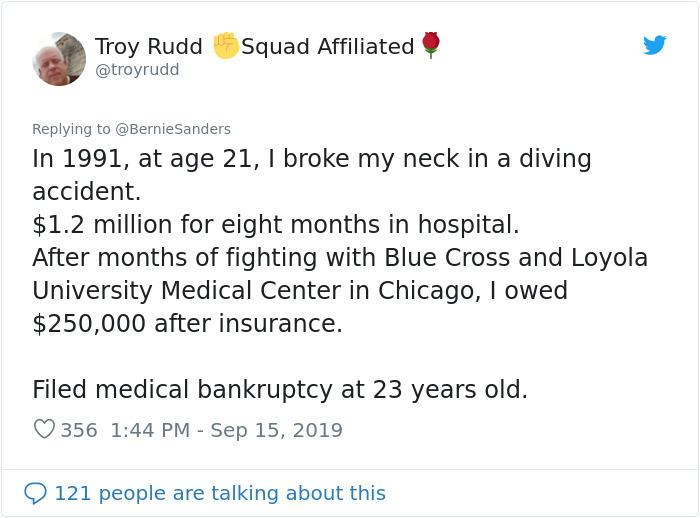
Task: Click the speech bubble reply icon
Action: pyautogui.click(x=35, y=493)
